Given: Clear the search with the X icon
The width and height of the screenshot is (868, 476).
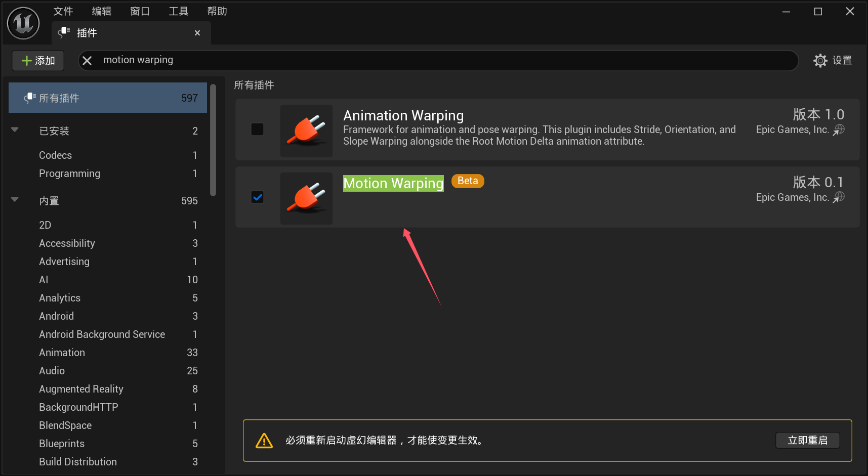Looking at the screenshot, I should pyautogui.click(x=87, y=61).
